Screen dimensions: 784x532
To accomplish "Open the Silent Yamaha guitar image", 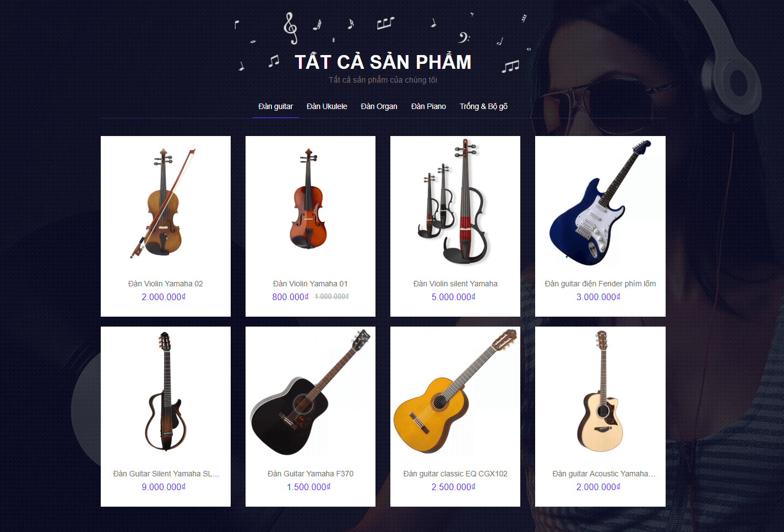I will (166, 392).
